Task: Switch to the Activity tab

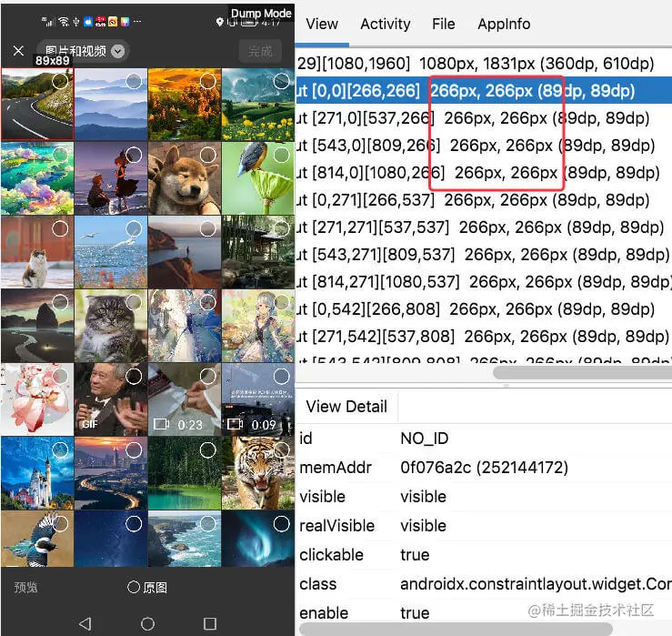Action: click(x=386, y=24)
